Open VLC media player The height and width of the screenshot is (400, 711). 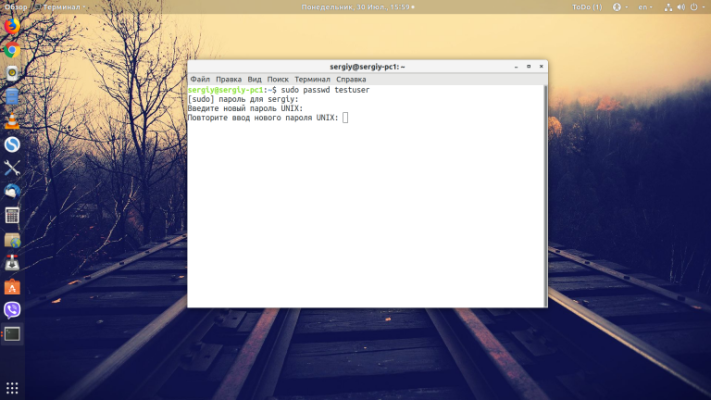[12, 121]
